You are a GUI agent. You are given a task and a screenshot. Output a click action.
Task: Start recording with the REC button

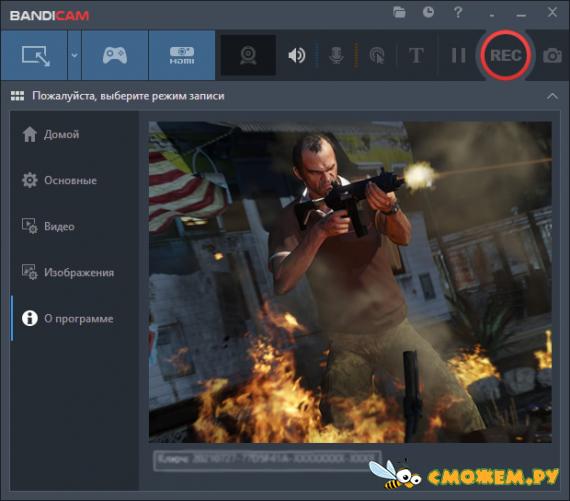point(506,55)
